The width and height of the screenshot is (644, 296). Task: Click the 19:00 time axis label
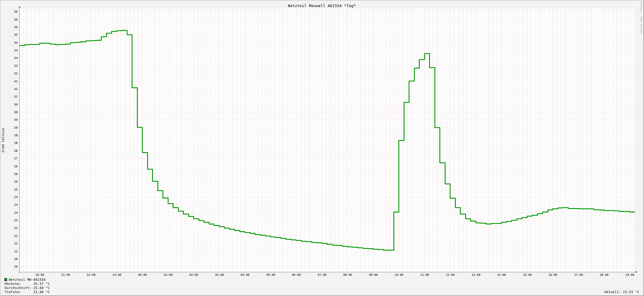coord(630,275)
